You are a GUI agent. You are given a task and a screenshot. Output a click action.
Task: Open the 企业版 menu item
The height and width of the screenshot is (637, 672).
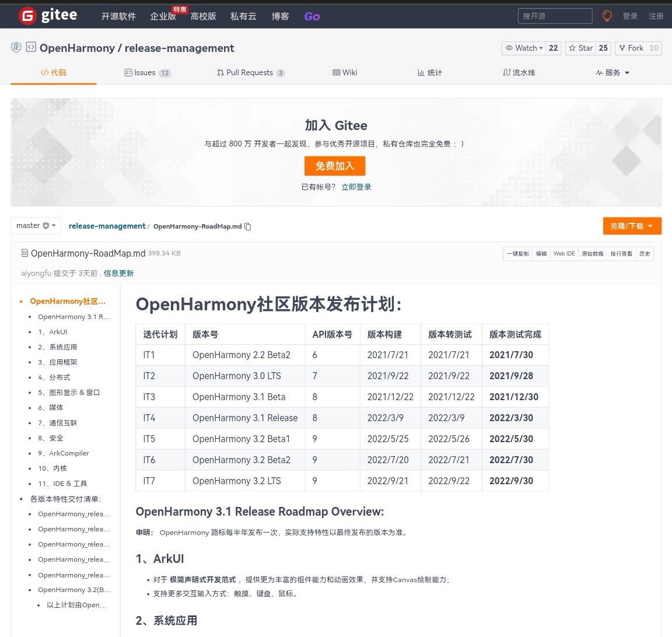(x=163, y=16)
